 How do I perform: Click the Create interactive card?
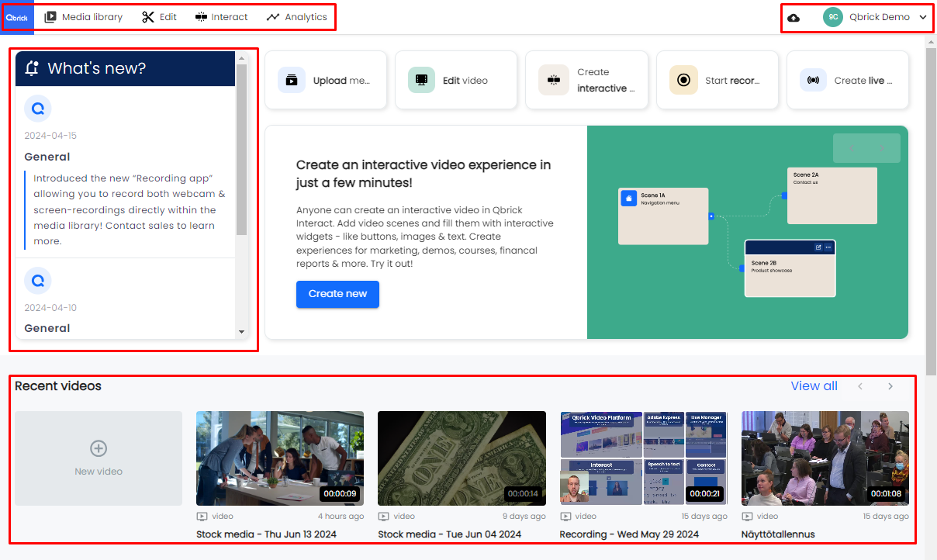pyautogui.click(x=586, y=80)
